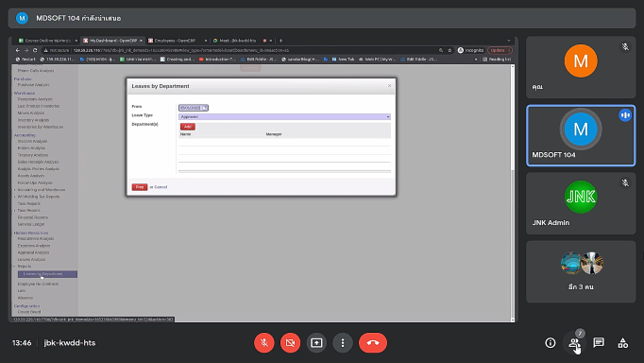Open the 'Introduction T...' bookmark
Viewport: 644px width, 363px height.
(x=218, y=60)
